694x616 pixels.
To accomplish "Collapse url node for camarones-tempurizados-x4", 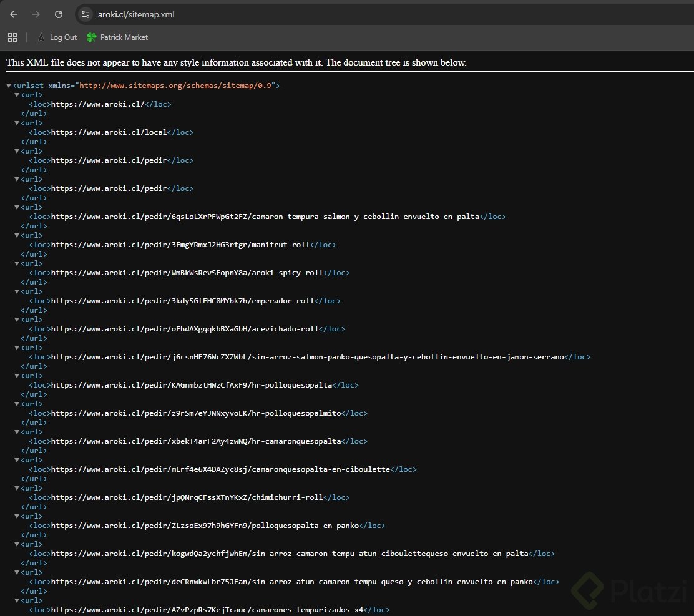I will (x=17, y=600).
